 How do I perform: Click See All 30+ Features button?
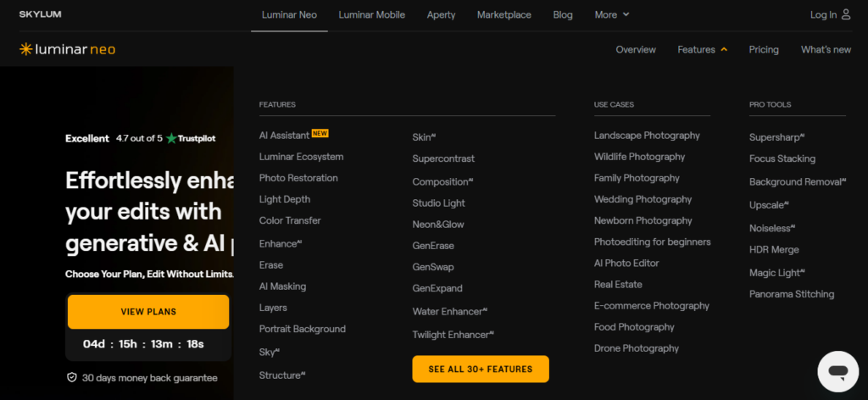481,369
